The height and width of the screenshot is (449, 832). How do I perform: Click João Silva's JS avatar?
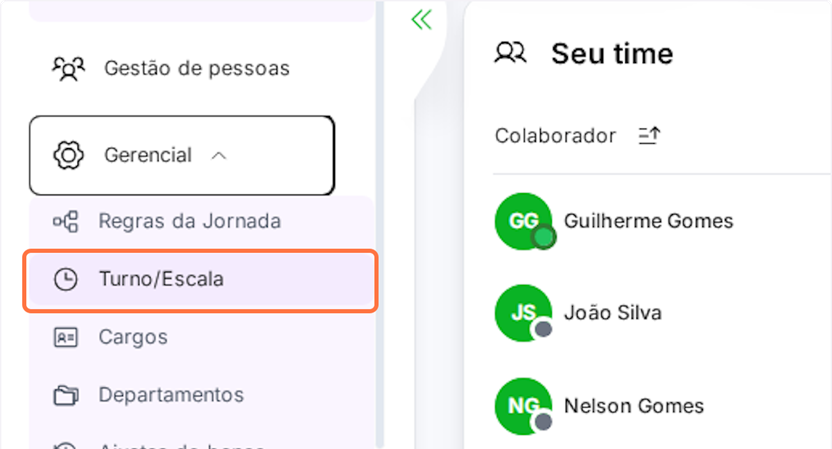(x=523, y=313)
